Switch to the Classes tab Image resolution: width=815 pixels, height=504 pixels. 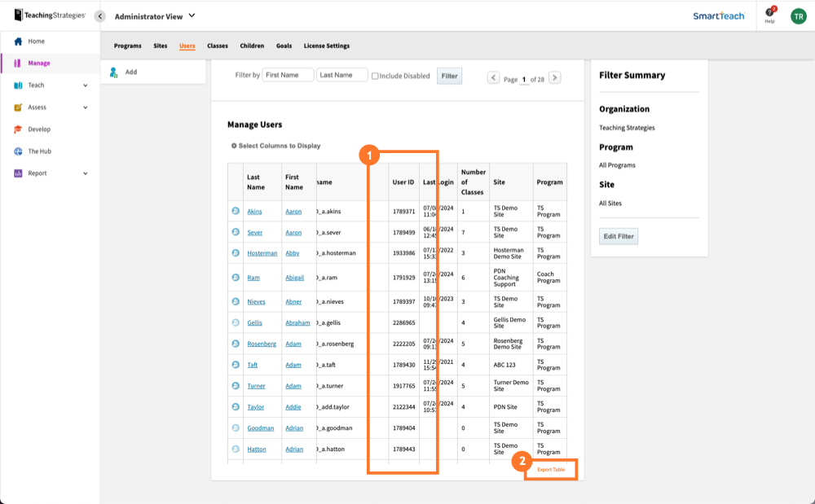[x=218, y=46]
